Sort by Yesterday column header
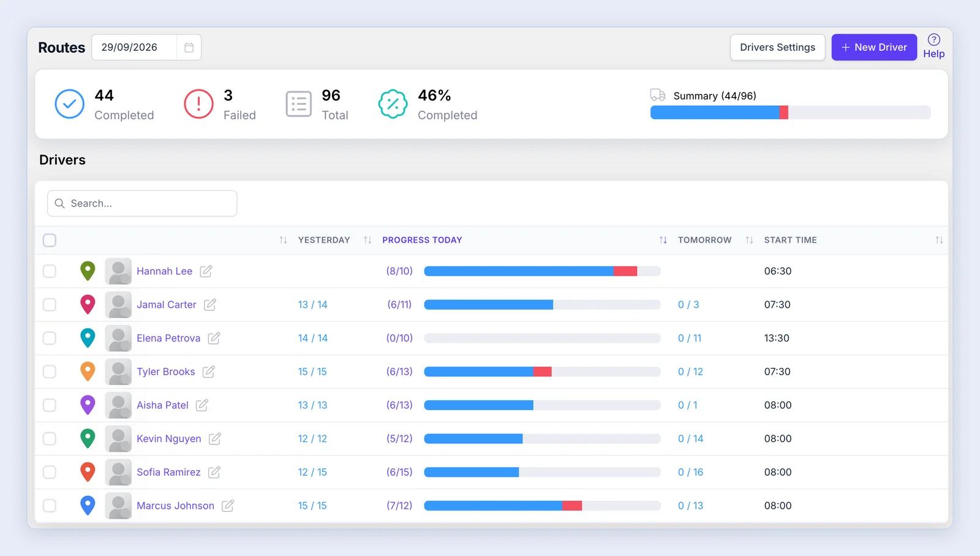This screenshot has width=980, height=556. pyautogui.click(x=324, y=240)
